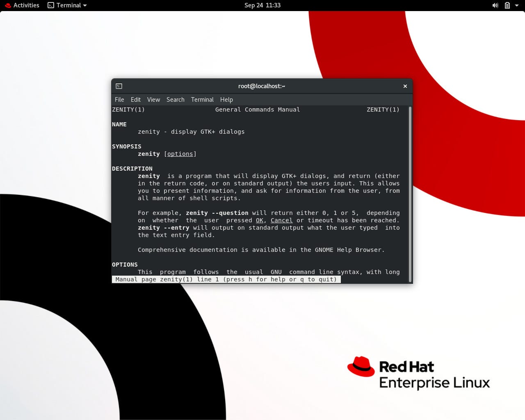Click the battery status icon
This screenshot has height=420, width=525.
click(x=507, y=5)
